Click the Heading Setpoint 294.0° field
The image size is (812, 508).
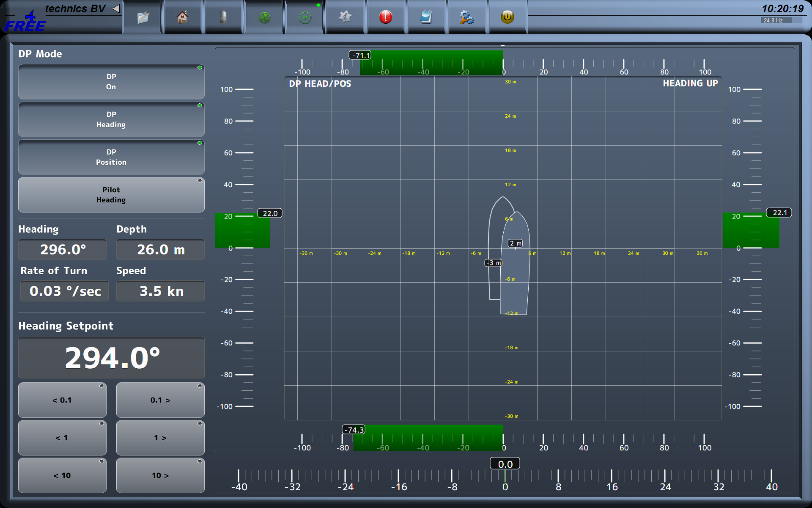pyautogui.click(x=111, y=358)
